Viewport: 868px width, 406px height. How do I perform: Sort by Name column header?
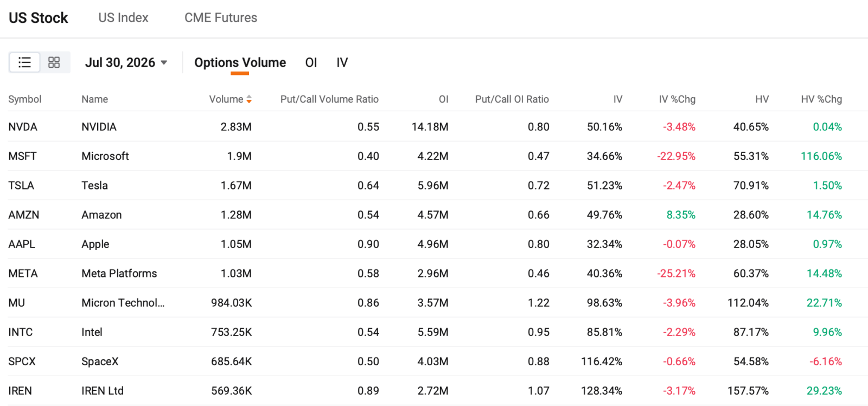[94, 99]
